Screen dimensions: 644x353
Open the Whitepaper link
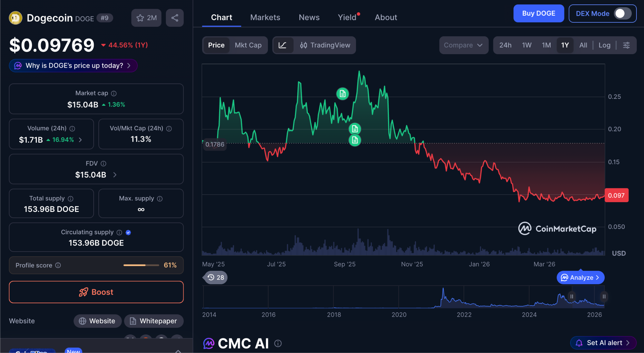point(153,321)
